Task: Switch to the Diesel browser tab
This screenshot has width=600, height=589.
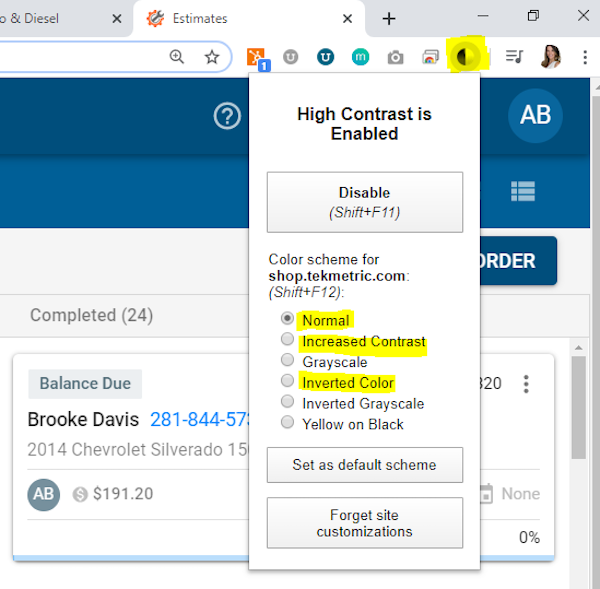Action: (65, 18)
